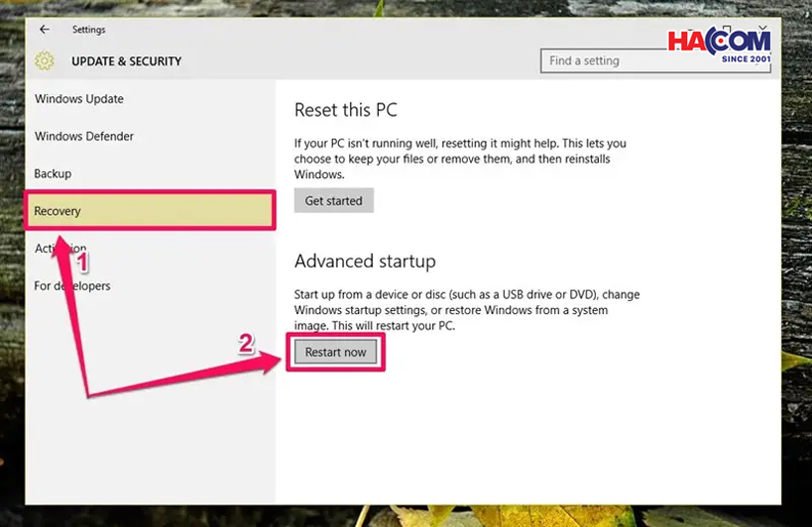Click the Restart now button
This screenshot has height=527, width=812.
(335, 353)
